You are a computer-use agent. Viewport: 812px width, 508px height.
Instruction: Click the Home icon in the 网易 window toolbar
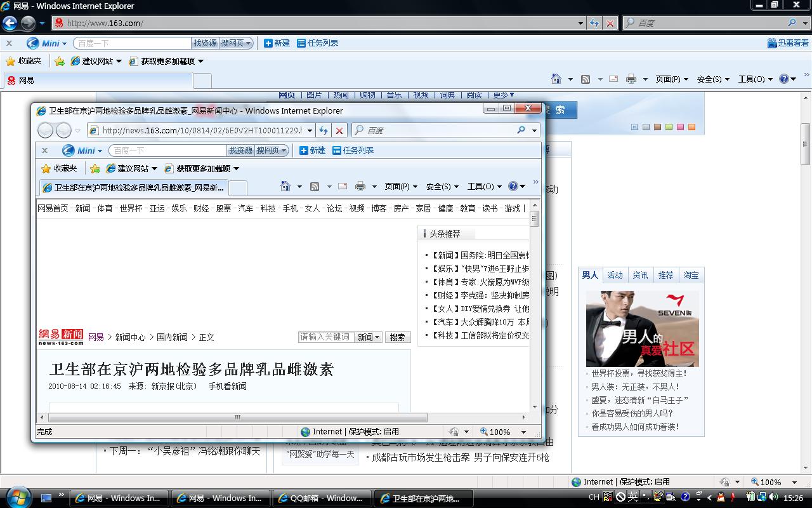coord(556,79)
